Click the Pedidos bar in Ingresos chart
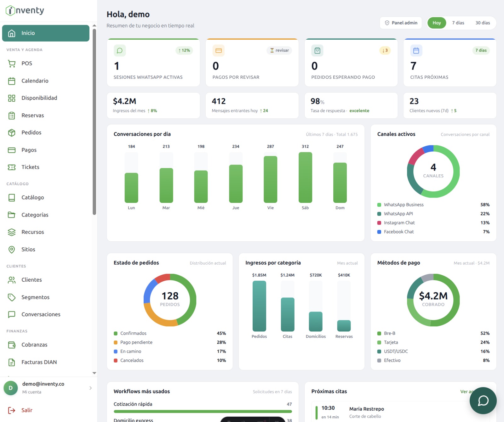 259,306
